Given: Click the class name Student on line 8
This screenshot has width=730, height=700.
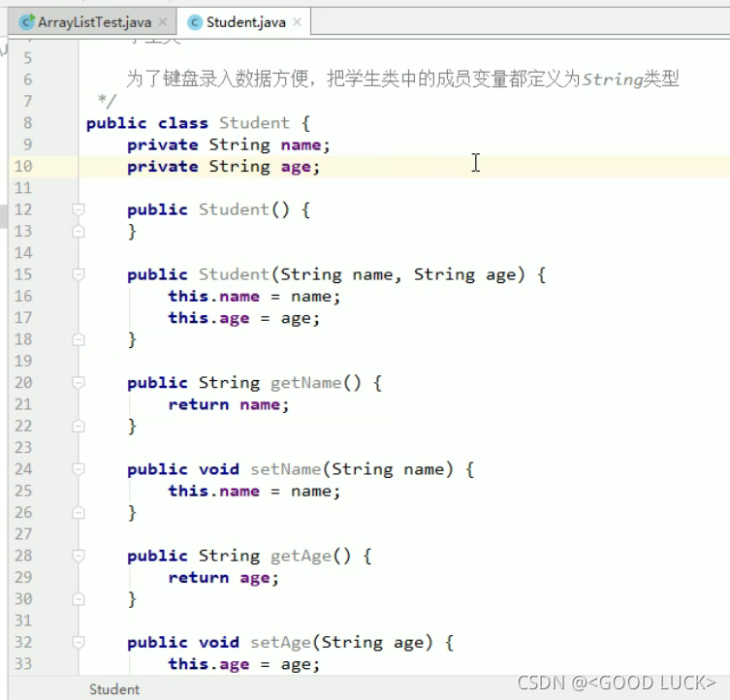Looking at the screenshot, I should click(x=254, y=123).
